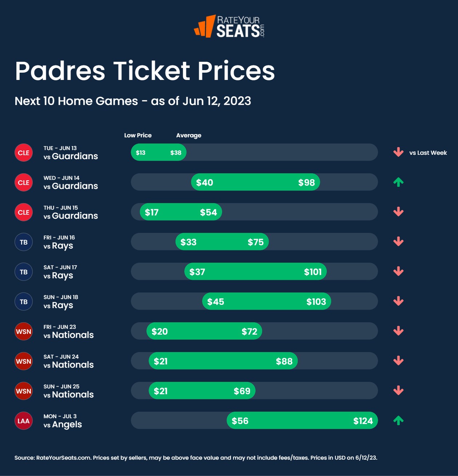The height and width of the screenshot is (476, 458).
Task: Click the WSN badge for Jun 25 game
Action: (x=24, y=391)
